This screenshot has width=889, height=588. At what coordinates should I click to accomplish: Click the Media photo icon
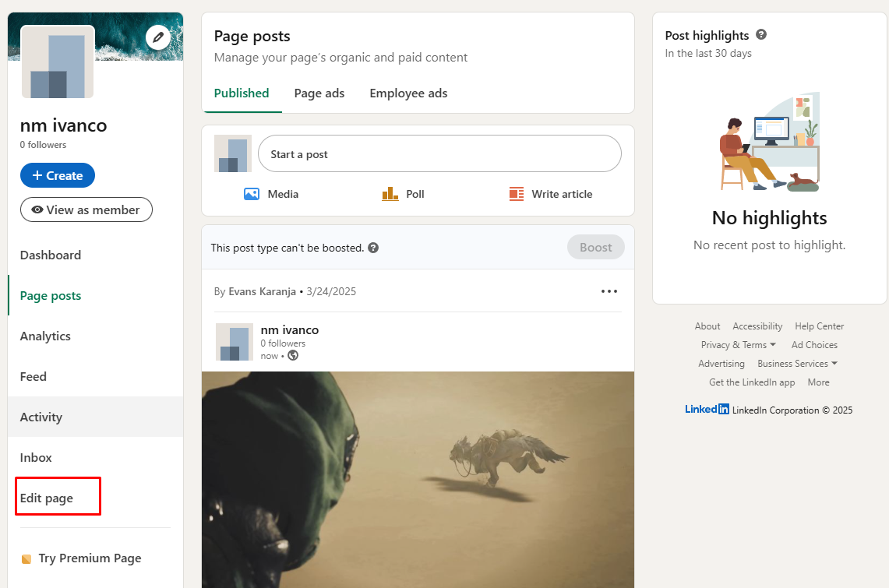click(x=252, y=194)
